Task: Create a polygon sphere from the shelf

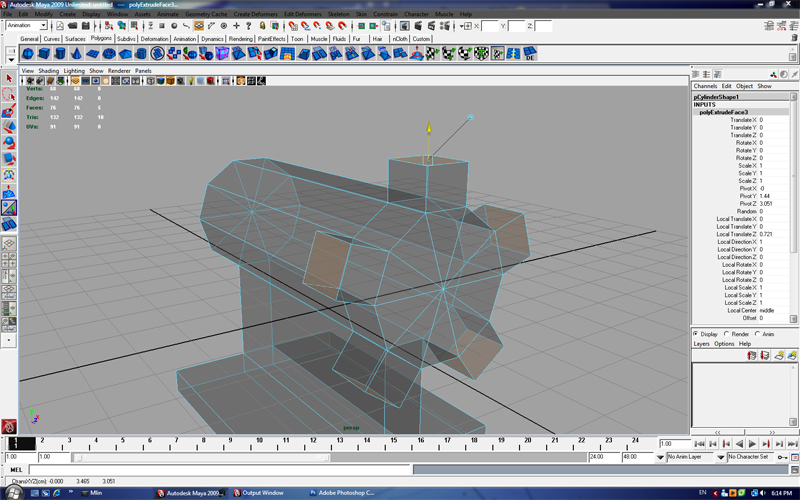Action: pyautogui.click(x=29, y=53)
